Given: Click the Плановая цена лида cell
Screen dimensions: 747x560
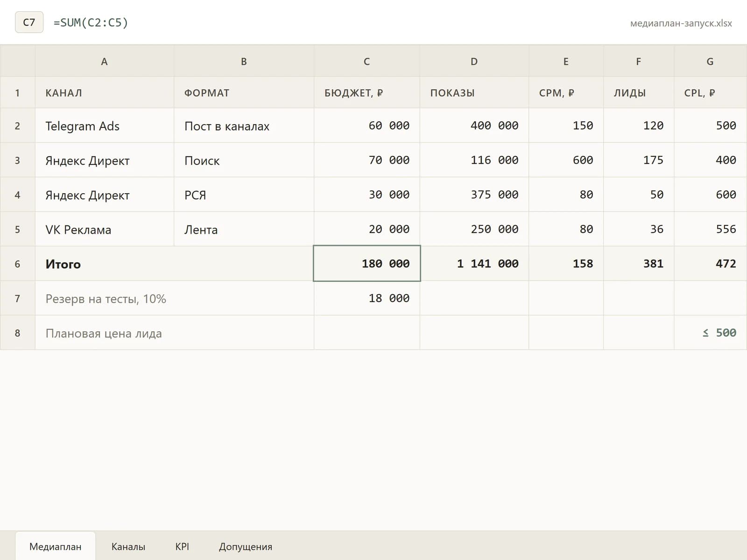Looking at the screenshot, I should pos(174,333).
